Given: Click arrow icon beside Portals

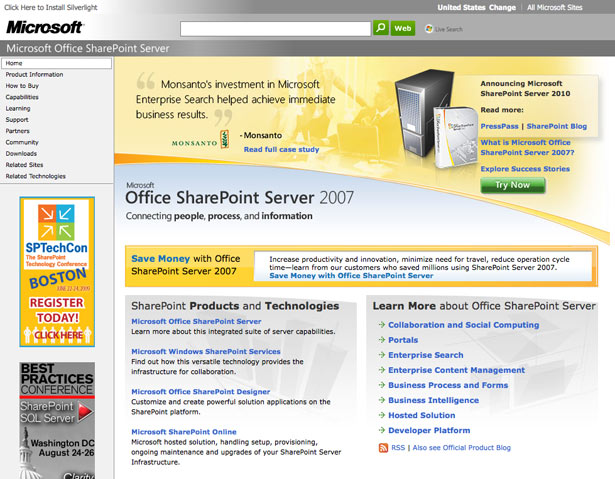Looking at the screenshot, I should pos(382,340).
